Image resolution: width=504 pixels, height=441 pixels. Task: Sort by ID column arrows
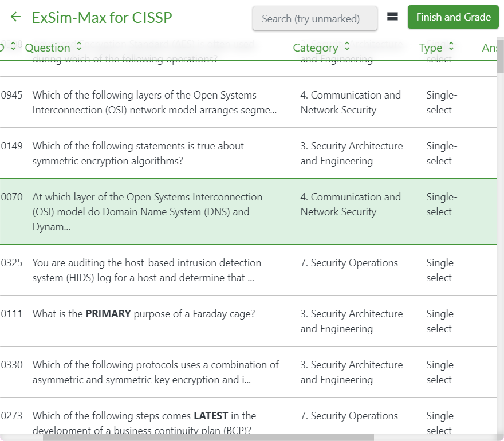click(x=13, y=47)
